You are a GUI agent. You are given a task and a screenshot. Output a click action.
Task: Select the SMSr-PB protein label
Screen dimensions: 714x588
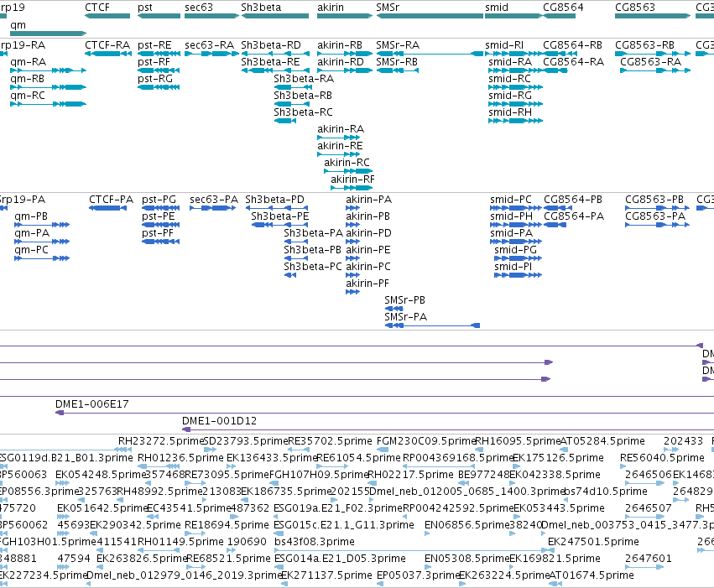tap(404, 300)
